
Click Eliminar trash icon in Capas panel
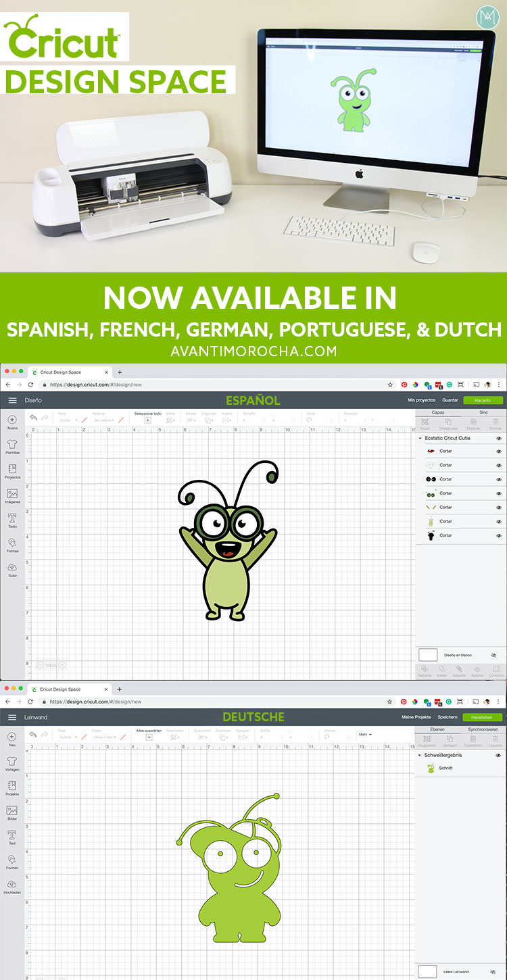click(496, 424)
